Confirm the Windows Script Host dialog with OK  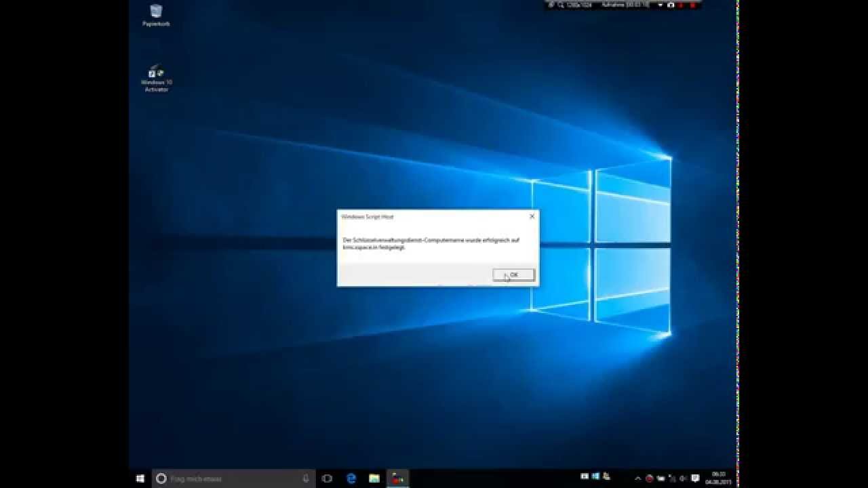(x=513, y=274)
